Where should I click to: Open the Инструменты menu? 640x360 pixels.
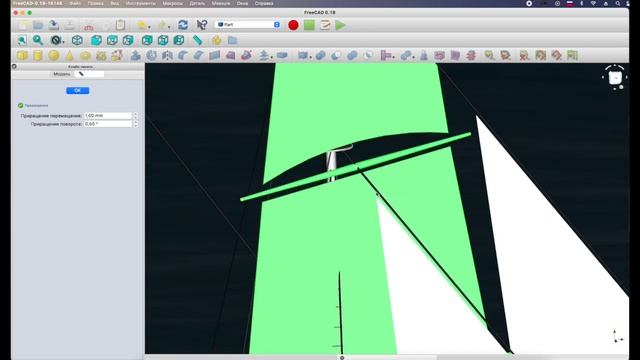[x=140, y=3]
